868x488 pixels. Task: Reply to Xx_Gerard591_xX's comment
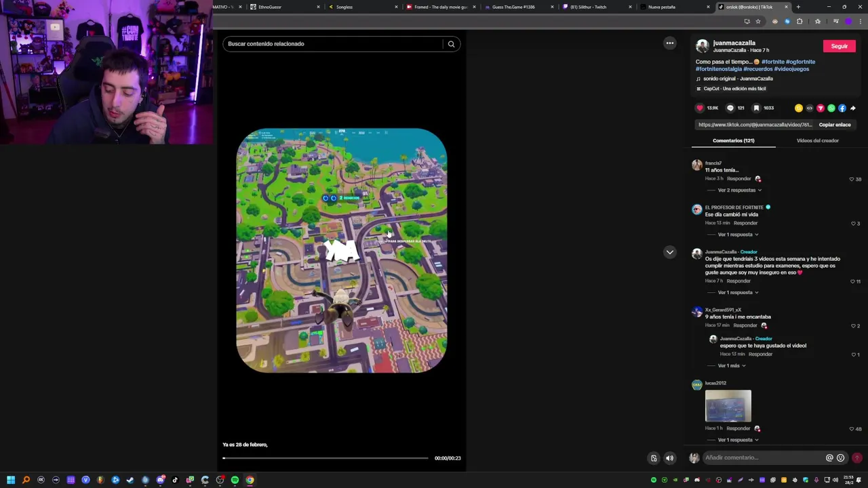pyautogui.click(x=745, y=325)
